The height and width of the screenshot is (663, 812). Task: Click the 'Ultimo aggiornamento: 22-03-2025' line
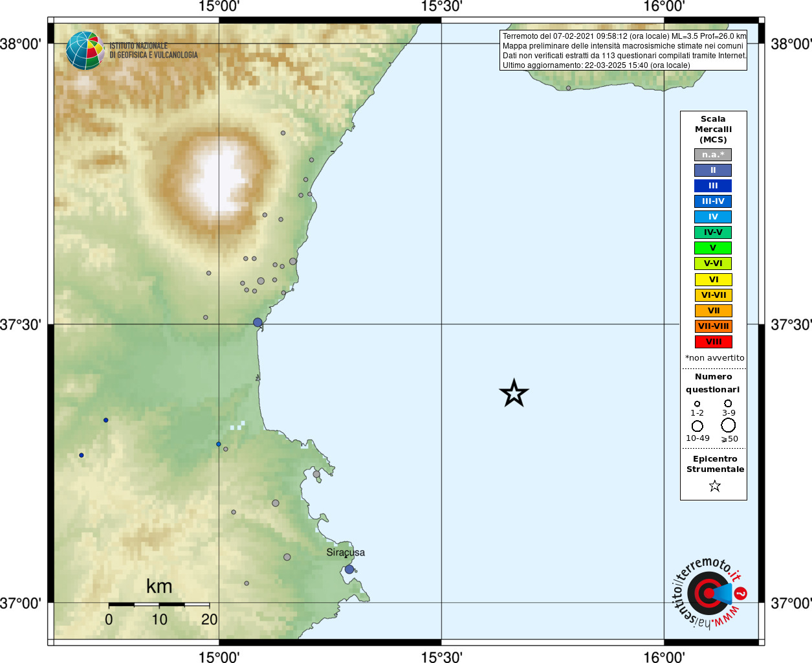click(x=597, y=65)
